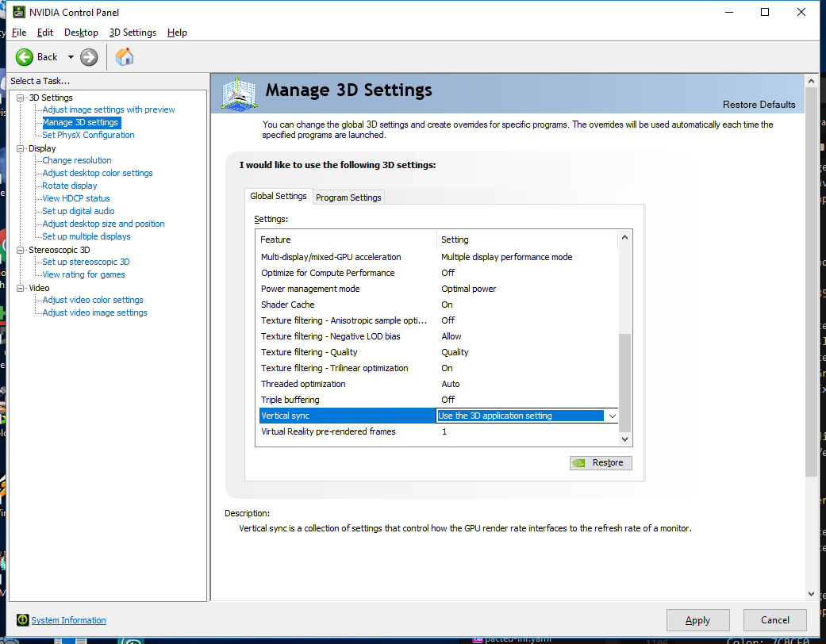
Task: Open View rating for games
Action: (84, 274)
